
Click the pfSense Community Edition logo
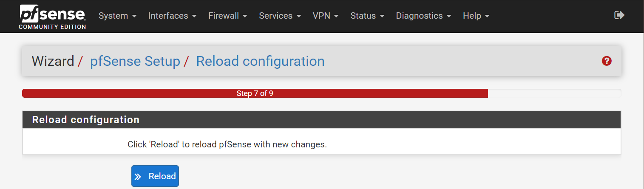click(53, 17)
